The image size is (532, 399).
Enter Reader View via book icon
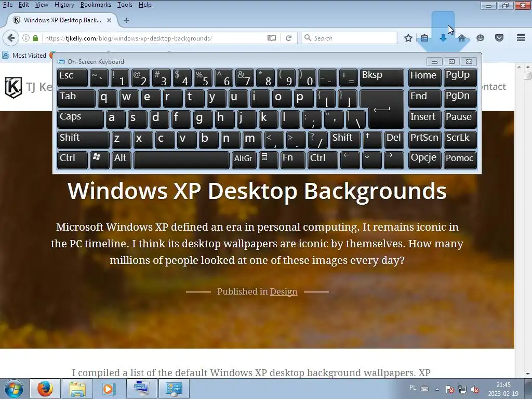pyautogui.click(x=271, y=38)
